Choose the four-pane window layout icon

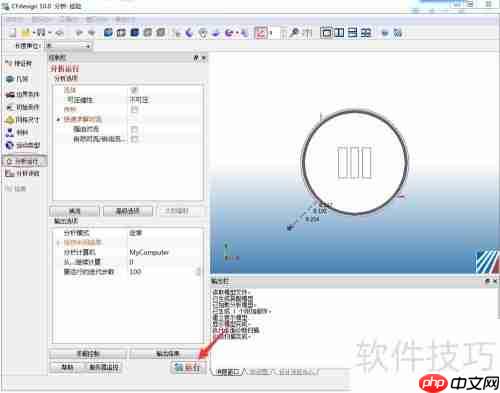pos(366,32)
